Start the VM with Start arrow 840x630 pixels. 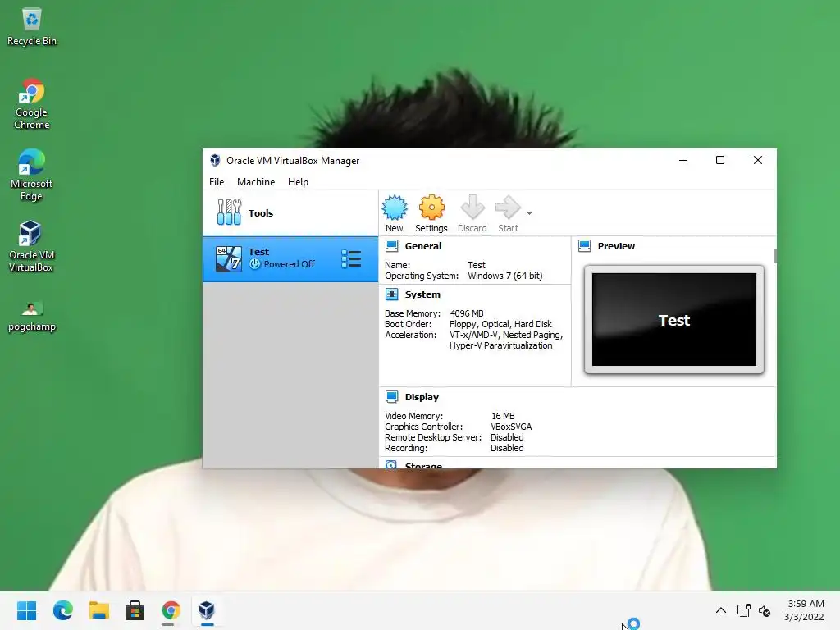tap(508, 208)
